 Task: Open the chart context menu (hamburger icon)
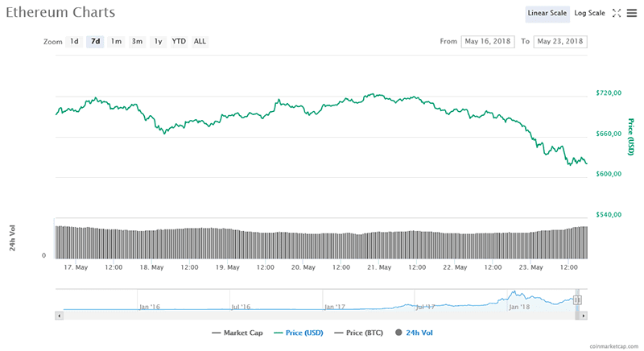click(x=631, y=13)
